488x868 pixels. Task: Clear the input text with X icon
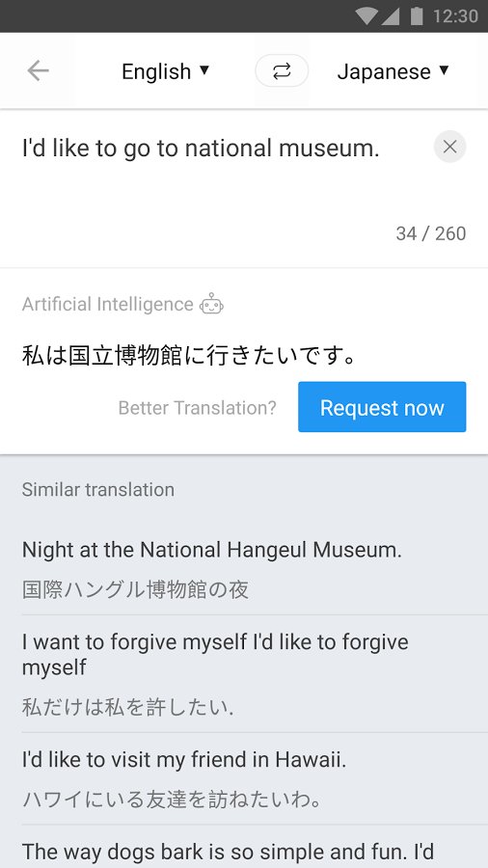click(449, 147)
